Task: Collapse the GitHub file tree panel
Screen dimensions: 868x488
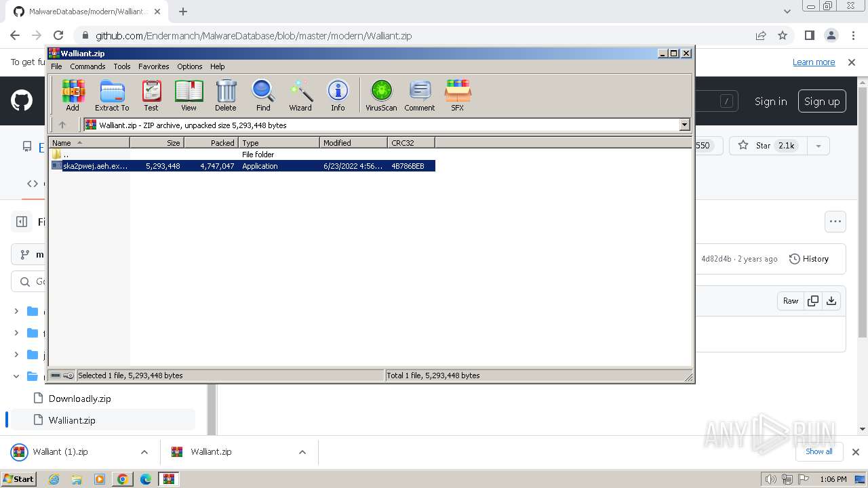Action: (x=22, y=222)
